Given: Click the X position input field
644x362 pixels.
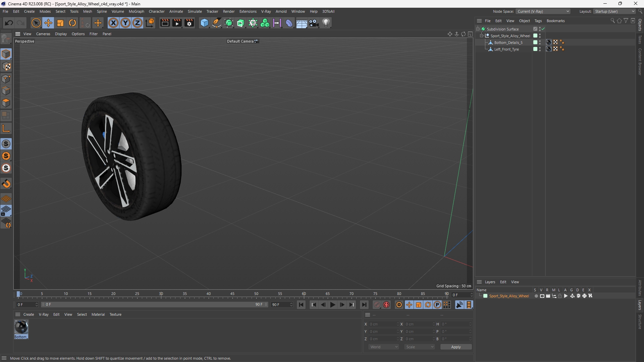Looking at the screenshot, I should click(x=383, y=324).
